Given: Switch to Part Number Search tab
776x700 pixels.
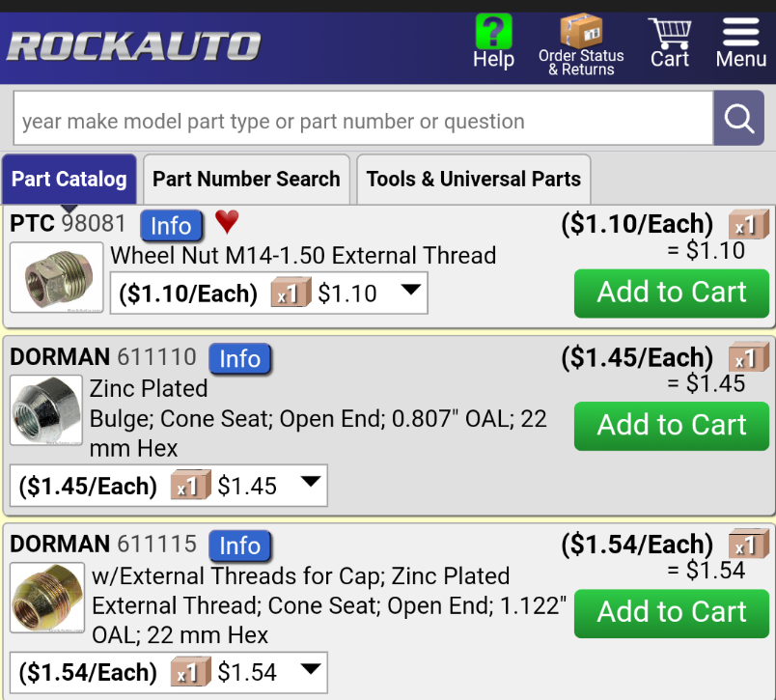Looking at the screenshot, I should (246, 180).
